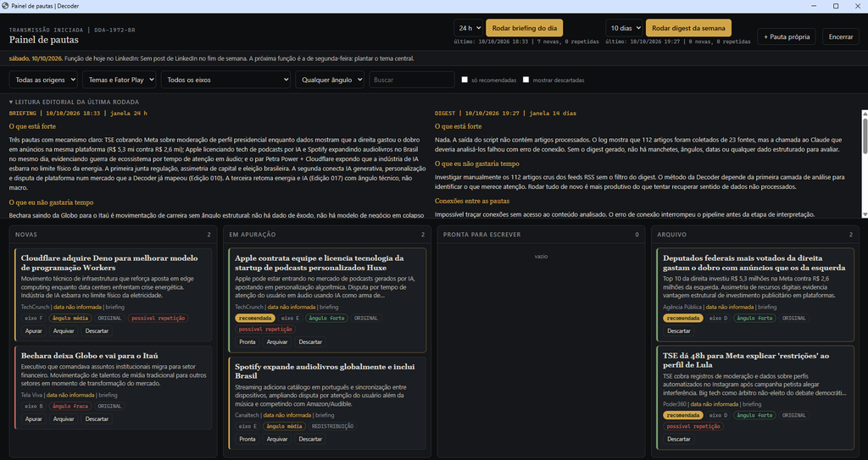
Task: Minimize the Painel de pautas window
Action: click(815, 6)
